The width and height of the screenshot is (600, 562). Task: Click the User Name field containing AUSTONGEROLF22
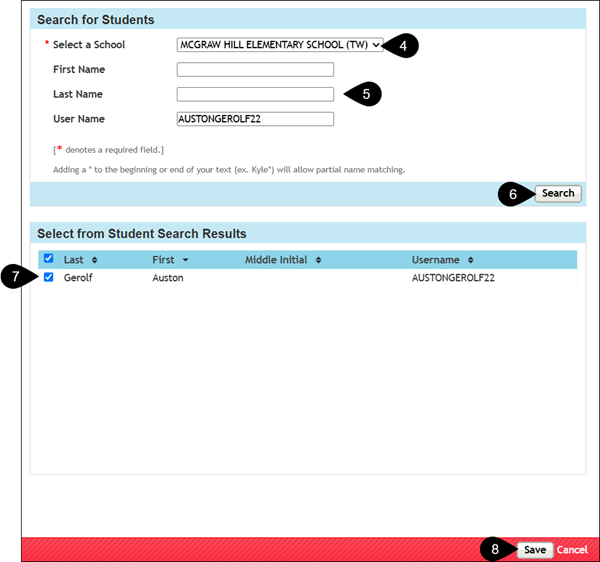(x=255, y=119)
